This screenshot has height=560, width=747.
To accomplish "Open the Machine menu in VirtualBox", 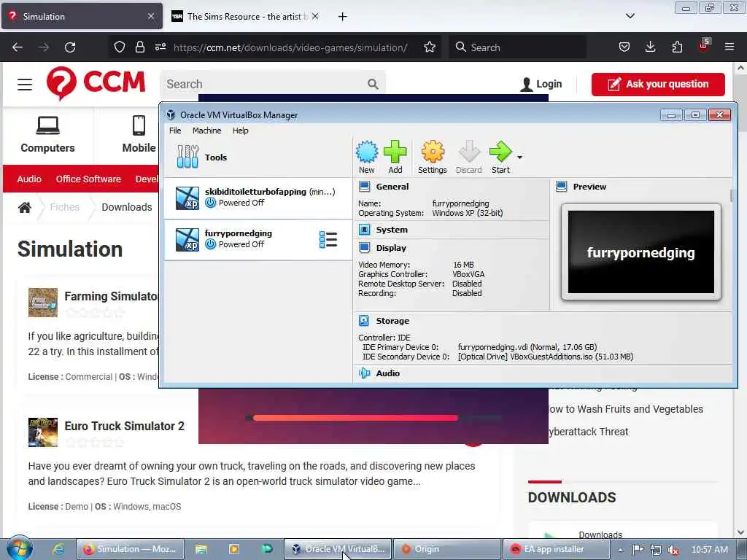I will (206, 131).
